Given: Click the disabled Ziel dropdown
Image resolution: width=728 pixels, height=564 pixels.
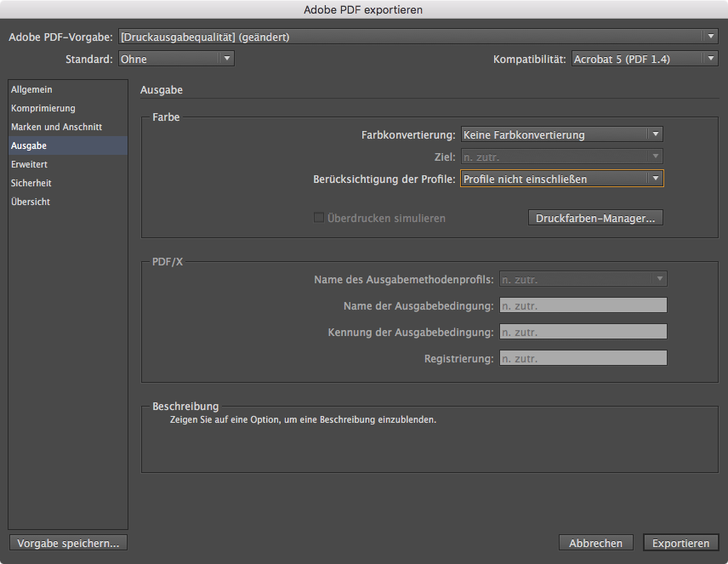Looking at the screenshot, I should point(562,157).
